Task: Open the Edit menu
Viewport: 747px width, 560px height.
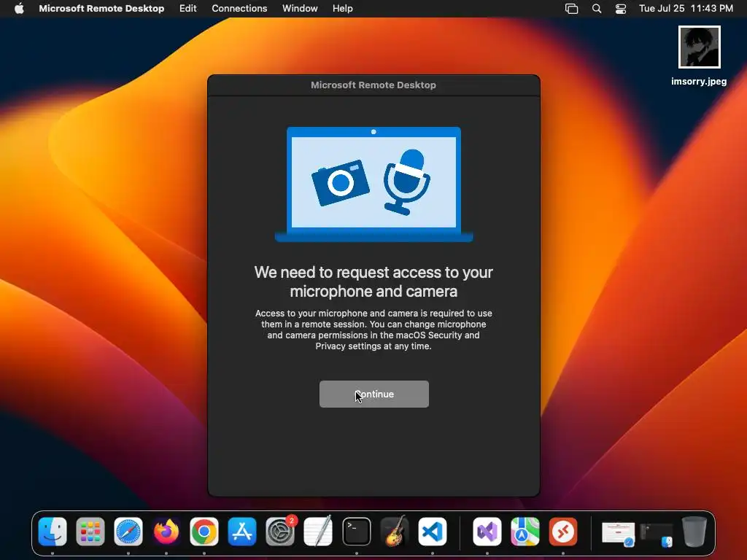Action: tap(187, 8)
